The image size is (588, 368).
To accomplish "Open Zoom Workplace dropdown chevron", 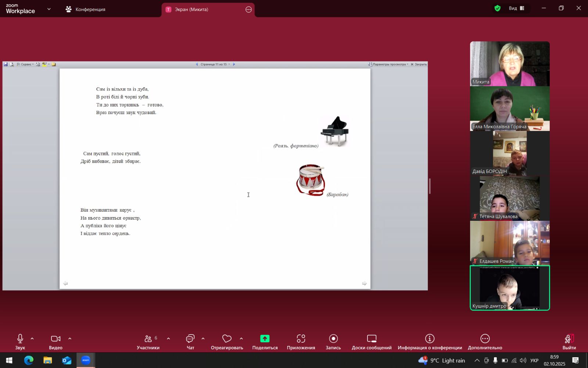I will pyautogui.click(x=49, y=9).
